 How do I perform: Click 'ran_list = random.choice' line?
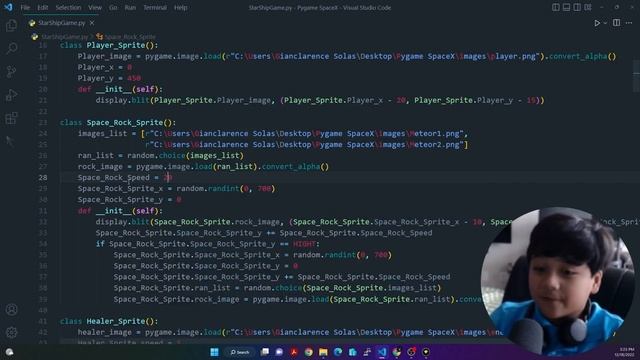coord(160,156)
